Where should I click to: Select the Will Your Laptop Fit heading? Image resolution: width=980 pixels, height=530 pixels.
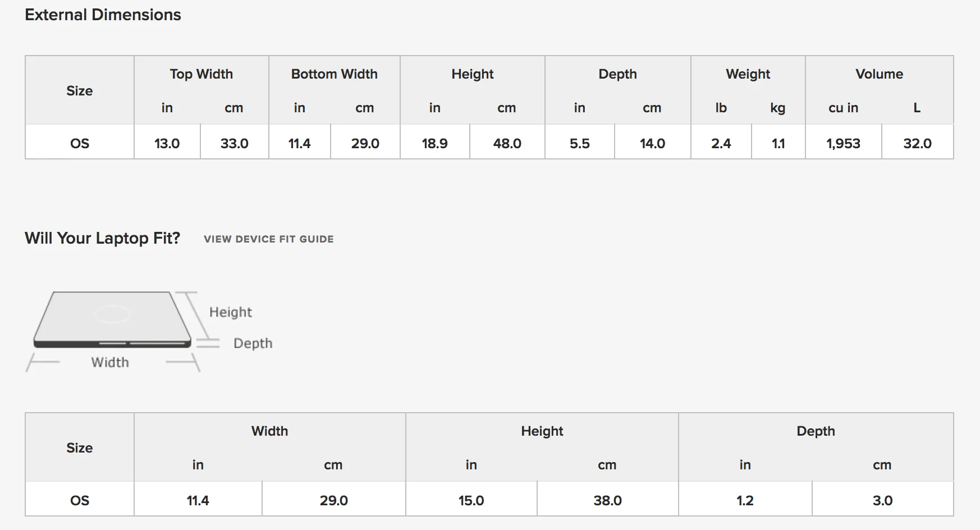[103, 238]
